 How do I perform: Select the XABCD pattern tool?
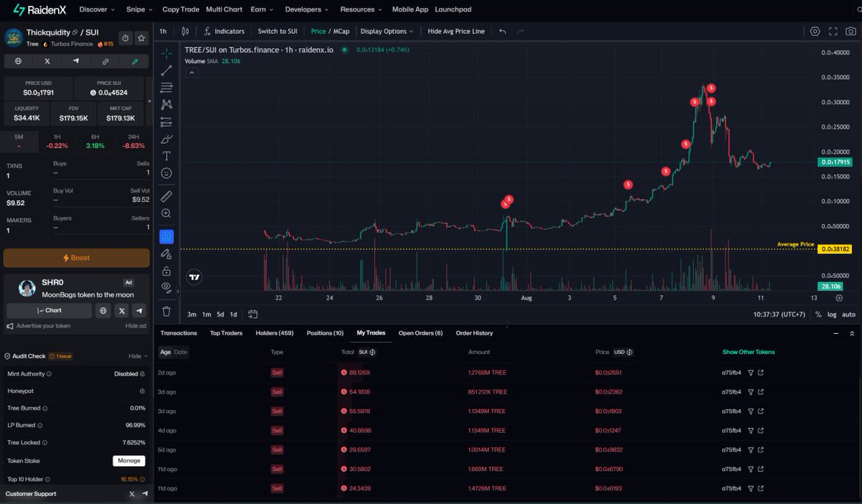click(x=166, y=105)
